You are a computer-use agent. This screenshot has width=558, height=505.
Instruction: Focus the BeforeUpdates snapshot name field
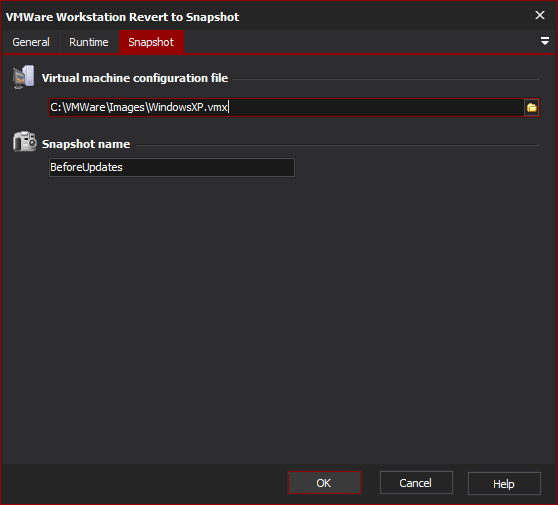(x=172, y=167)
